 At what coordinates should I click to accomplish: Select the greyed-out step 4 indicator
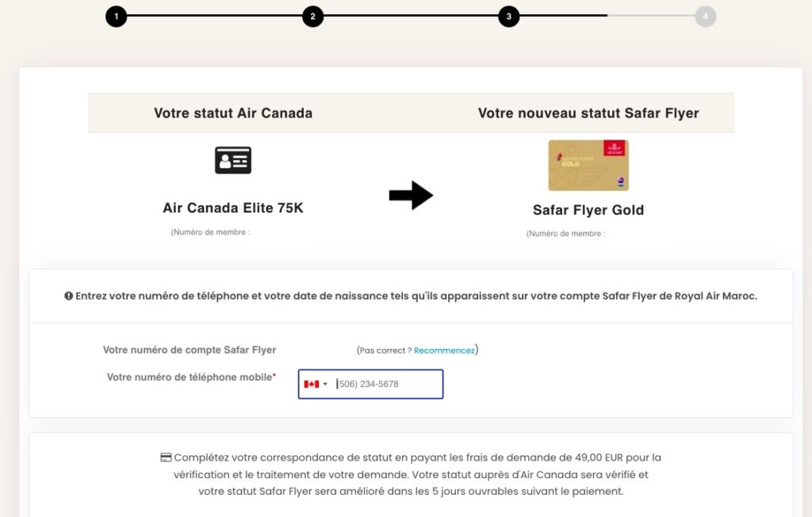pyautogui.click(x=706, y=16)
